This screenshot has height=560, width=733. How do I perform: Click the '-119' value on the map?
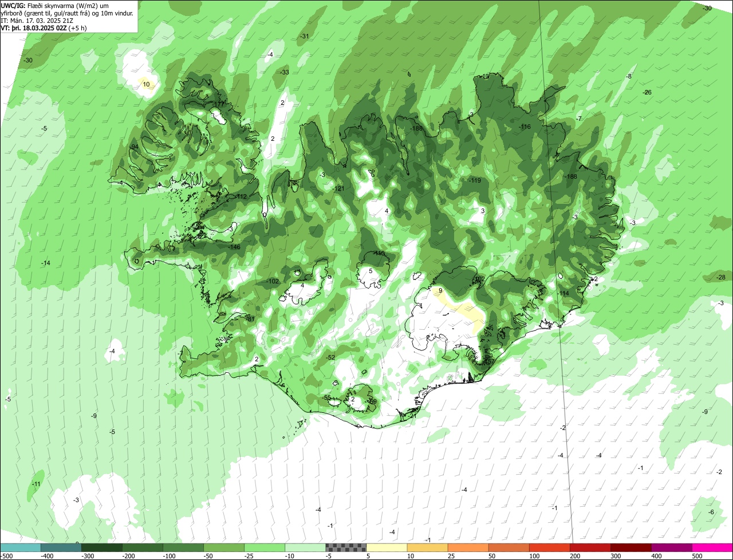[x=475, y=180]
